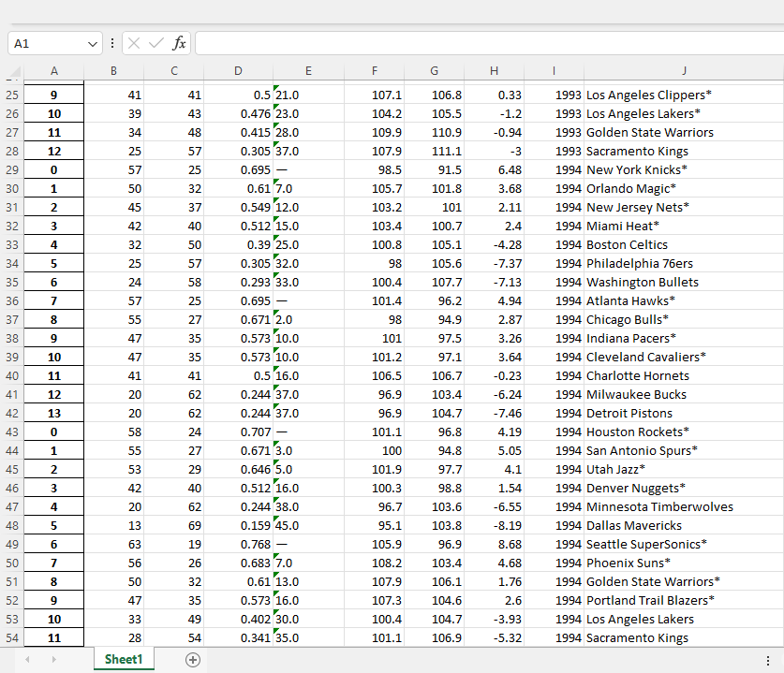Select row 43 header
Image resolution: width=784 pixels, height=673 pixels.
tap(12, 432)
